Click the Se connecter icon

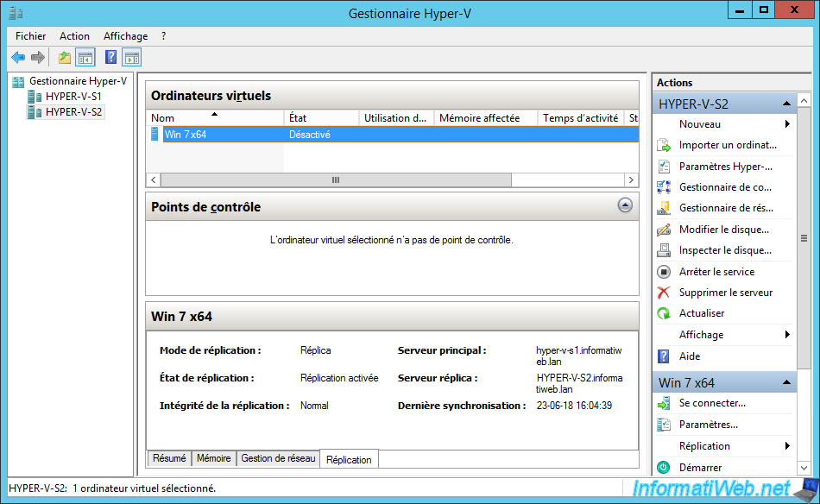coord(664,404)
